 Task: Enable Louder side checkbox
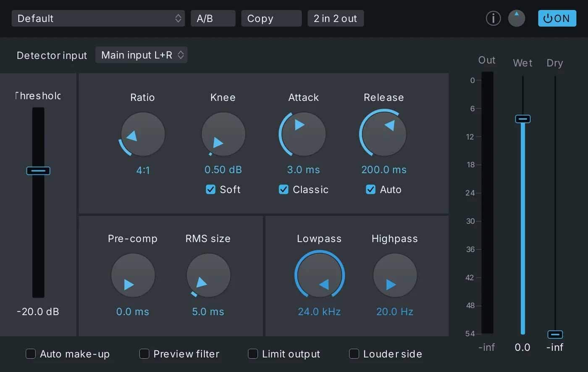(354, 354)
